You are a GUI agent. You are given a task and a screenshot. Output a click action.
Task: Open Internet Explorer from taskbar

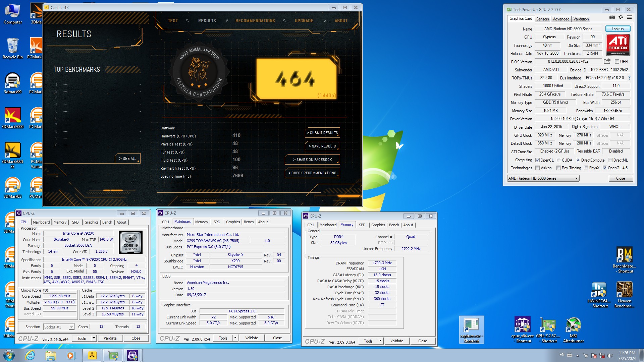point(30,355)
